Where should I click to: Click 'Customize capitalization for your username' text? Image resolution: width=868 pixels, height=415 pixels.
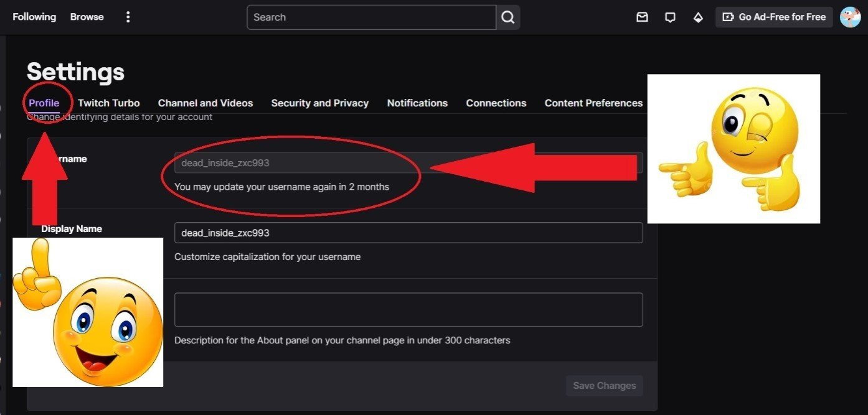[267, 257]
